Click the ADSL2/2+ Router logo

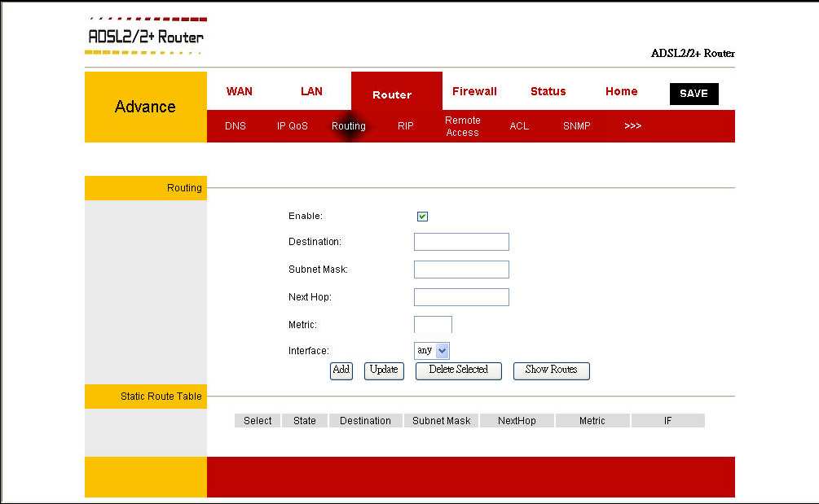pos(146,37)
